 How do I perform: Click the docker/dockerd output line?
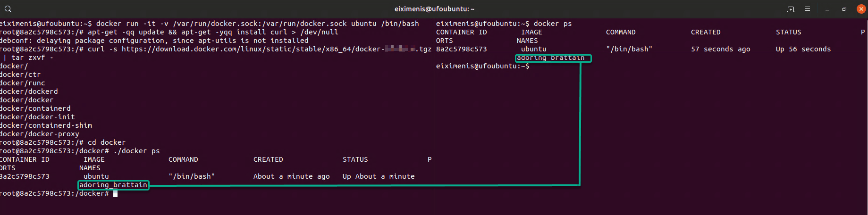[x=29, y=91]
